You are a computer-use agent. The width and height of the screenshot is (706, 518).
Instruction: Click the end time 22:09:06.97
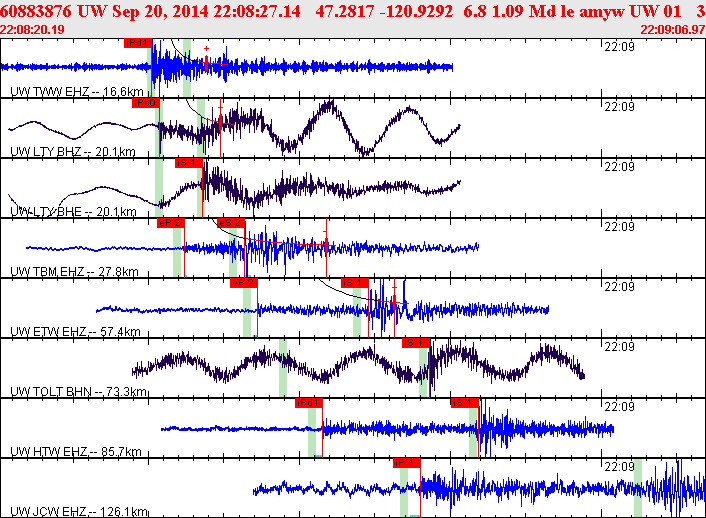click(673, 30)
